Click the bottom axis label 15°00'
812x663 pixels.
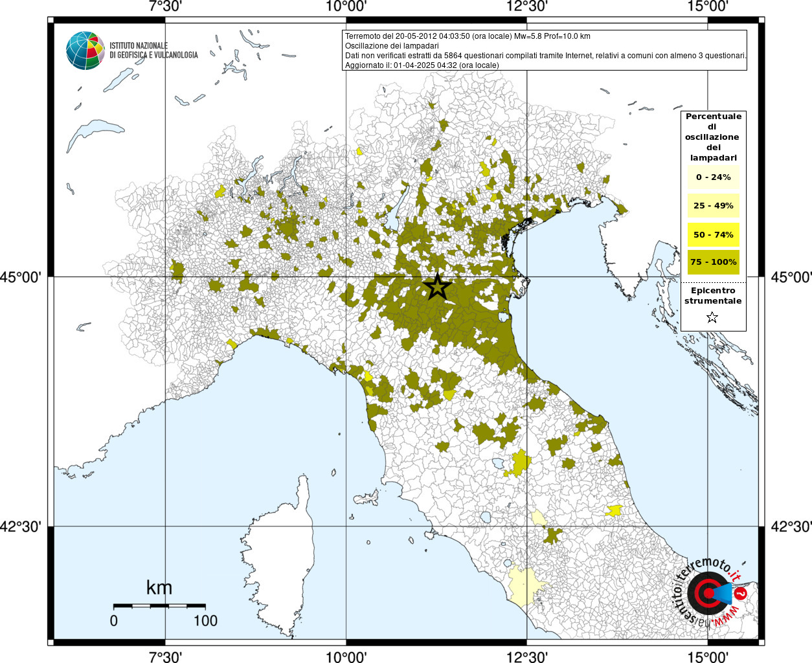point(708,657)
